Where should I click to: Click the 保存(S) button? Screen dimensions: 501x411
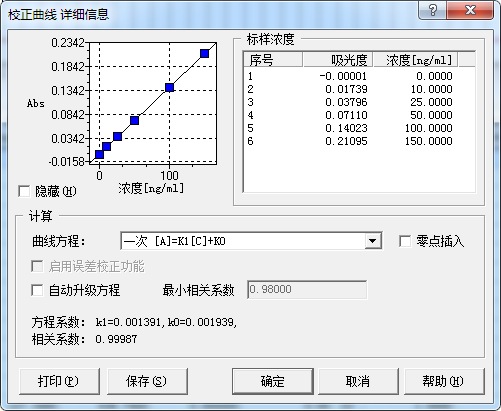pyautogui.click(x=147, y=381)
